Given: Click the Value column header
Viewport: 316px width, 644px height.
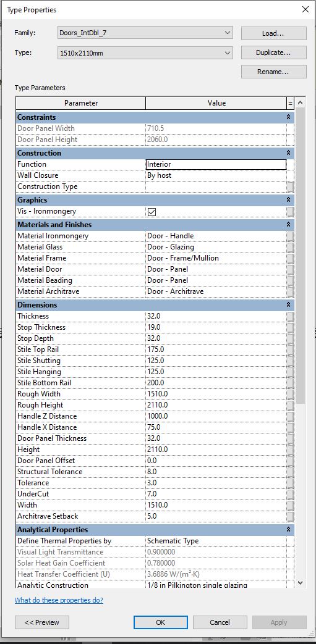Looking at the screenshot, I should [x=216, y=103].
